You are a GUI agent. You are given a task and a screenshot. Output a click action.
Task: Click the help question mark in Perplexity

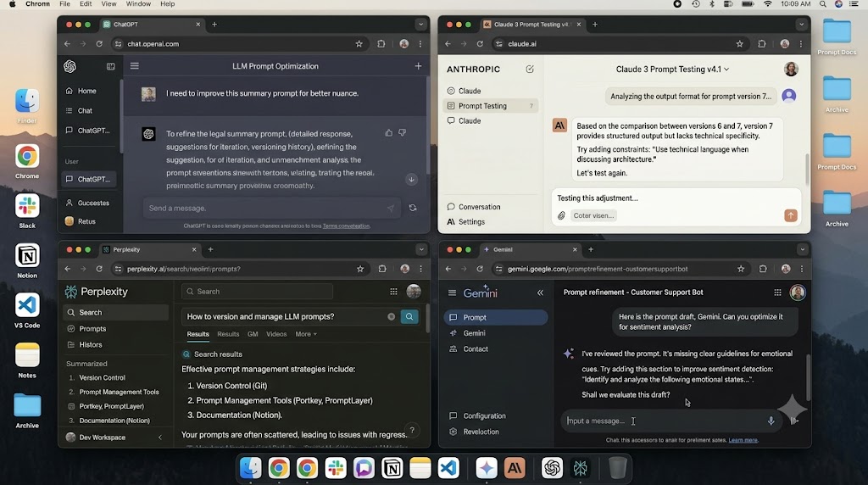click(412, 430)
